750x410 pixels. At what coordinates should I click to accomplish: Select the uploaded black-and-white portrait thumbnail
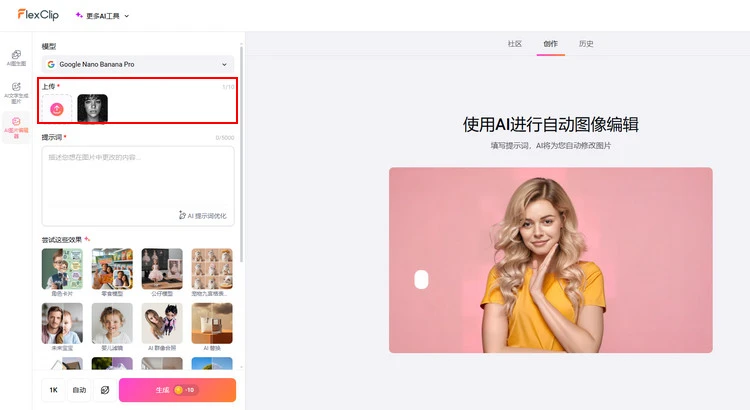coord(92,108)
